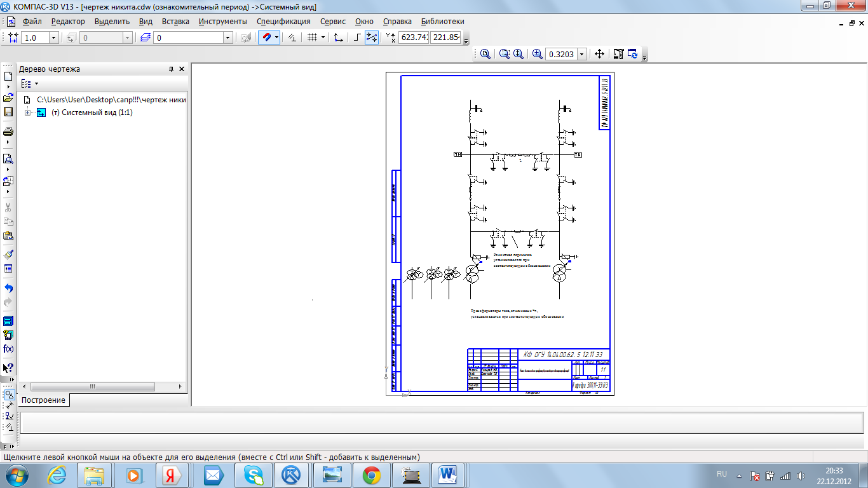Select the dynamic zoom in/out tool
This screenshot has height=488, width=868.
click(519, 55)
